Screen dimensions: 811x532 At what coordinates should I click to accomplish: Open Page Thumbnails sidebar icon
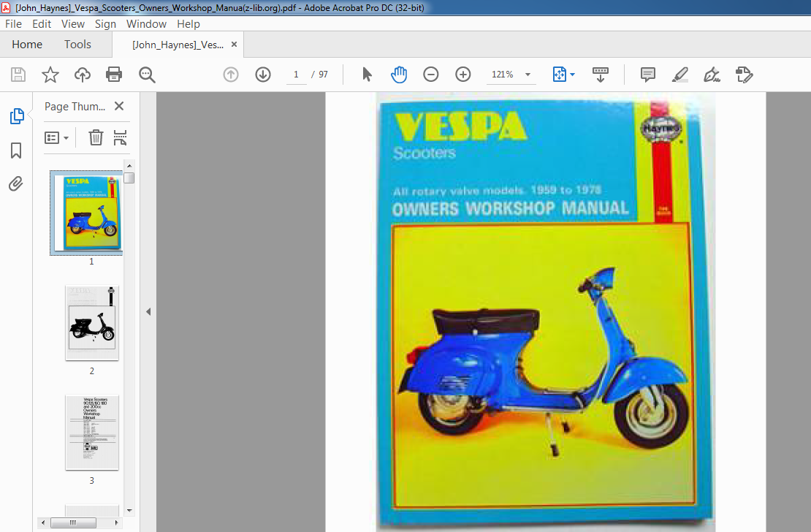(x=17, y=116)
